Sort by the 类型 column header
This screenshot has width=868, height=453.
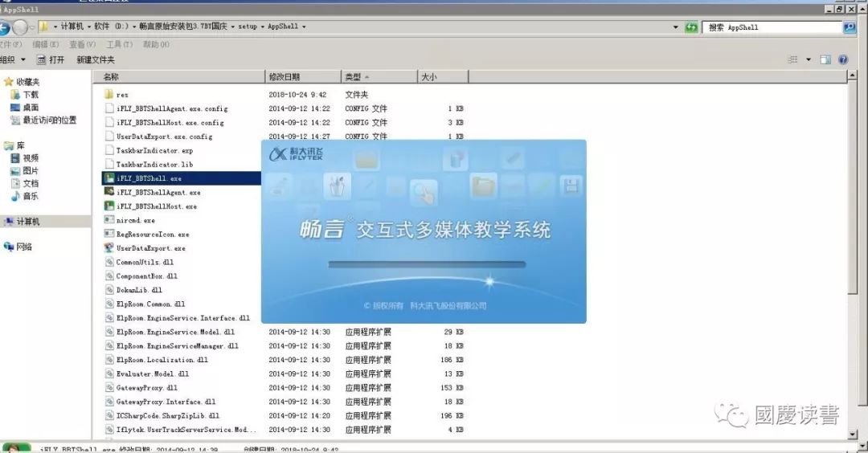point(379,77)
